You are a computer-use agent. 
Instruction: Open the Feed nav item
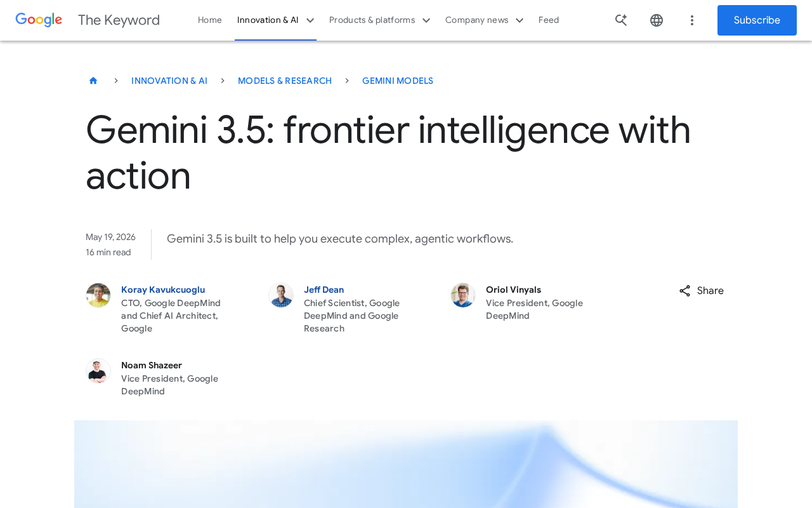coord(549,20)
